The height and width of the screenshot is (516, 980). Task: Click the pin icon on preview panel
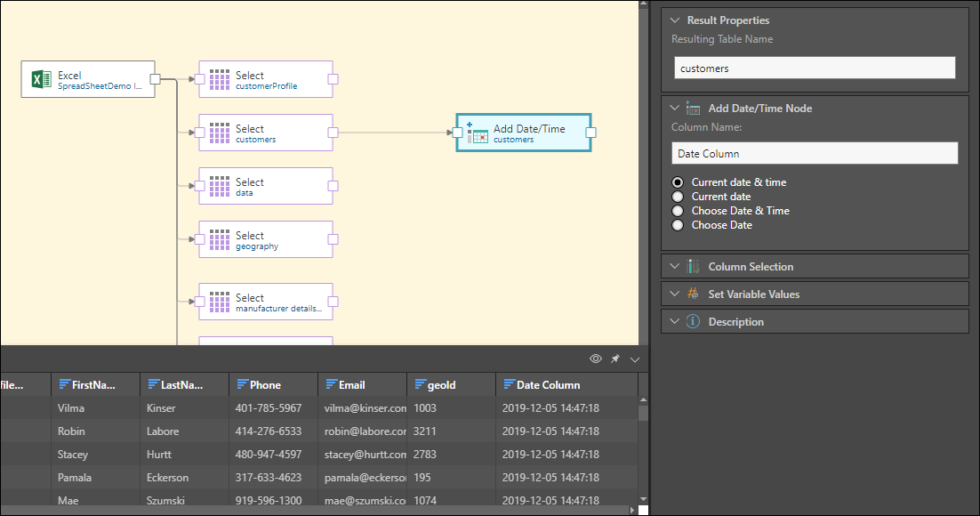click(x=615, y=359)
